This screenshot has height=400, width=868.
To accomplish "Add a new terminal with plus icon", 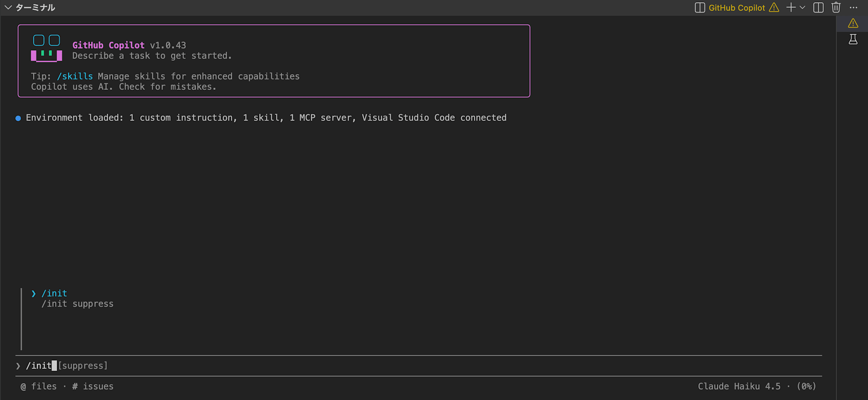I will (791, 7).
